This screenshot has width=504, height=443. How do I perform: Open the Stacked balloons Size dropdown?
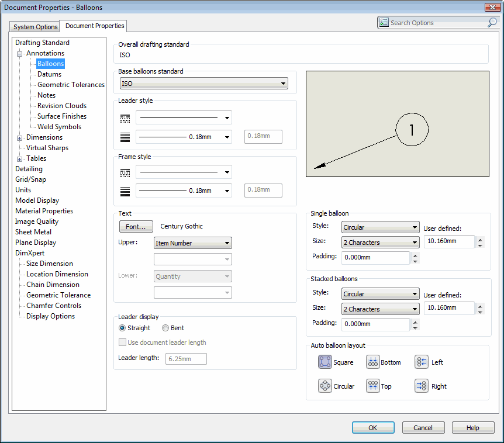point(380,309)
